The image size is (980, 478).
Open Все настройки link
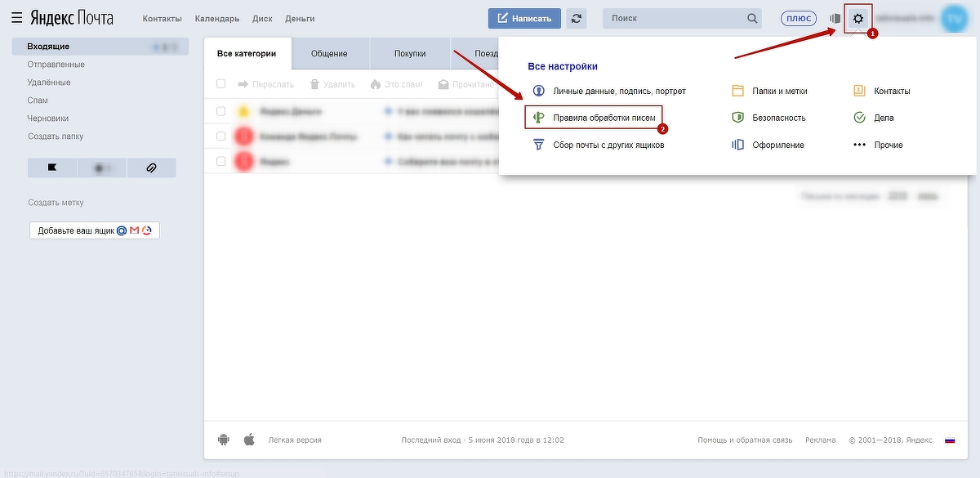tap(563, 66)
